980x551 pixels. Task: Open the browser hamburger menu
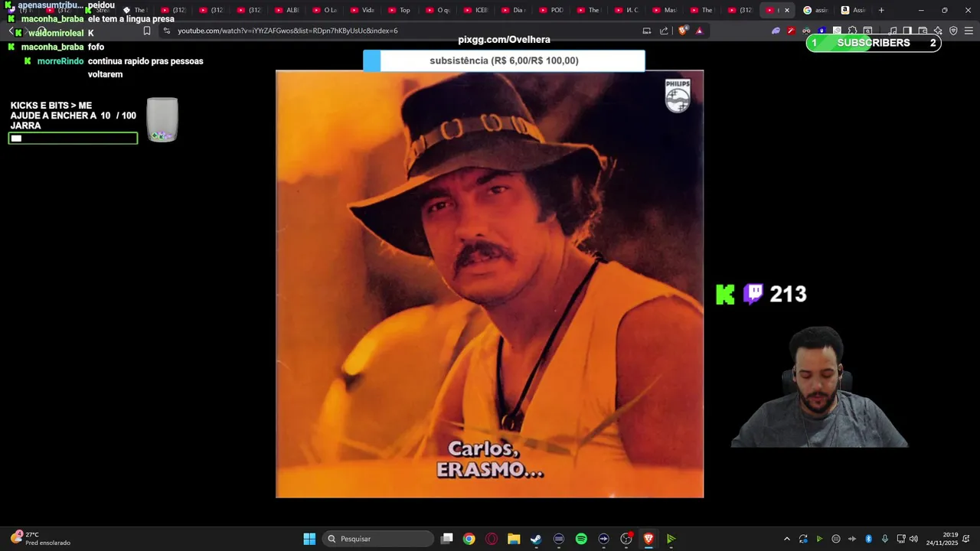tap(969, 31)
